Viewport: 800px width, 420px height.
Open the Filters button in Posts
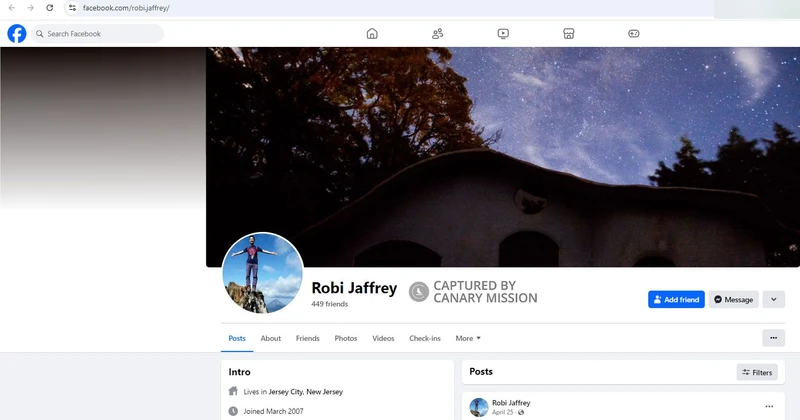pos(757,373)
